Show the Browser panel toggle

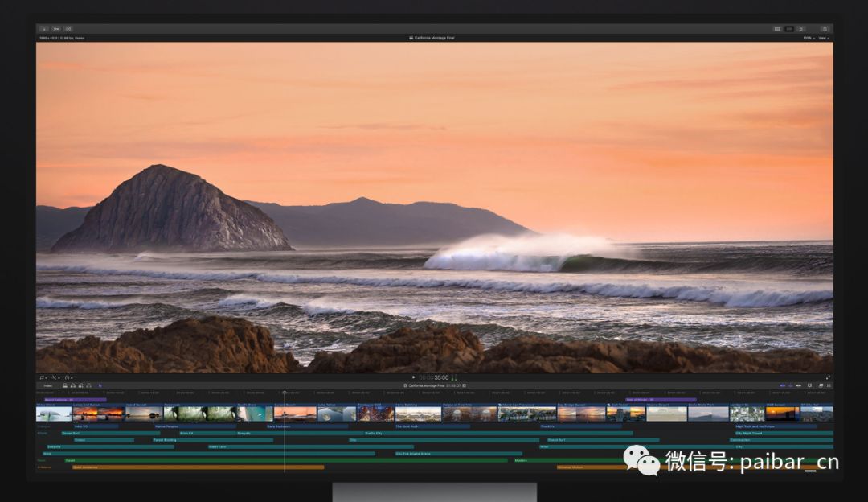point(777,29)
